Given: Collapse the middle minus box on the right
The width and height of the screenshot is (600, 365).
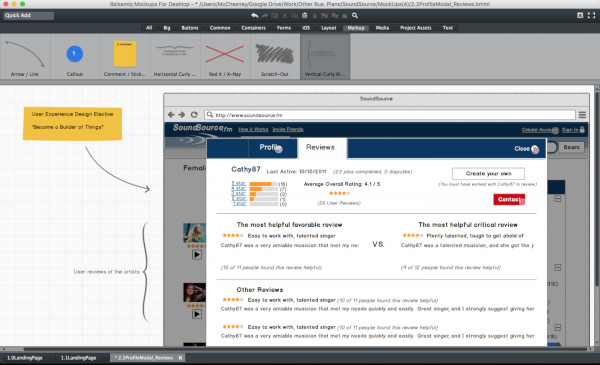Looking at the screenshot, I should pyautogui.click(x=558, y=267).
